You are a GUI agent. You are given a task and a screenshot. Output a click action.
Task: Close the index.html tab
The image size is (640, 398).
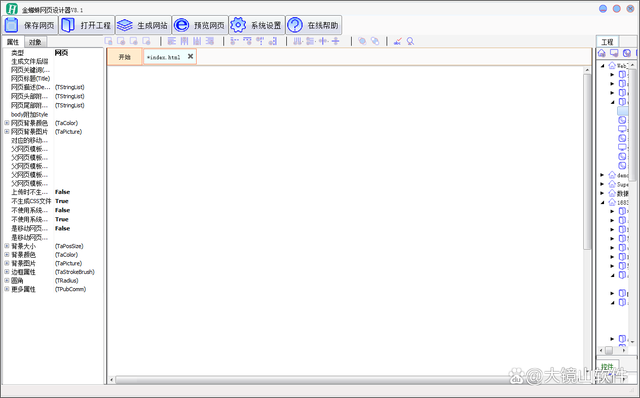click(190, 57)
